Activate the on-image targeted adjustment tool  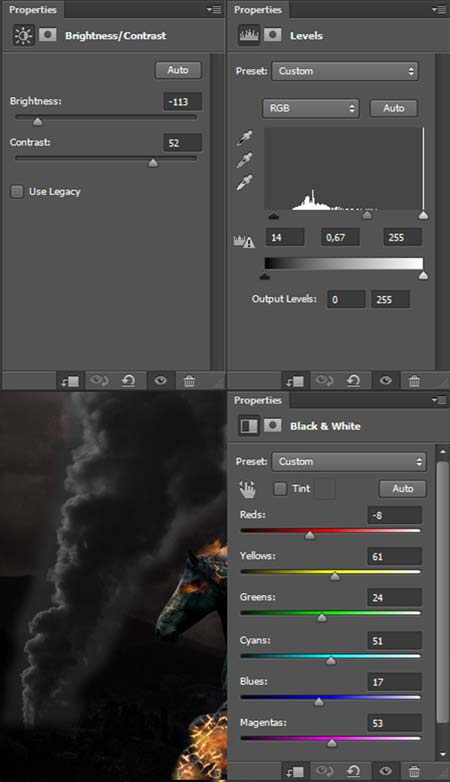[247, 489]
